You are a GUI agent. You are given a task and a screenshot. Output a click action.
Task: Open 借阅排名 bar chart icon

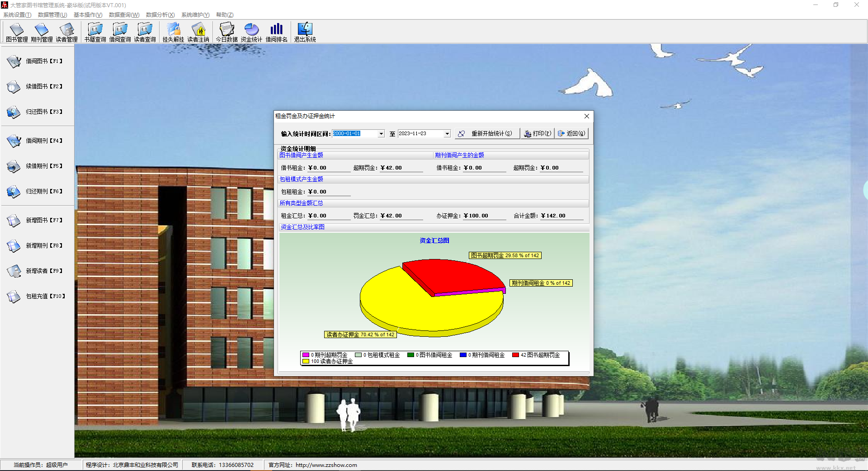point(276,33)
